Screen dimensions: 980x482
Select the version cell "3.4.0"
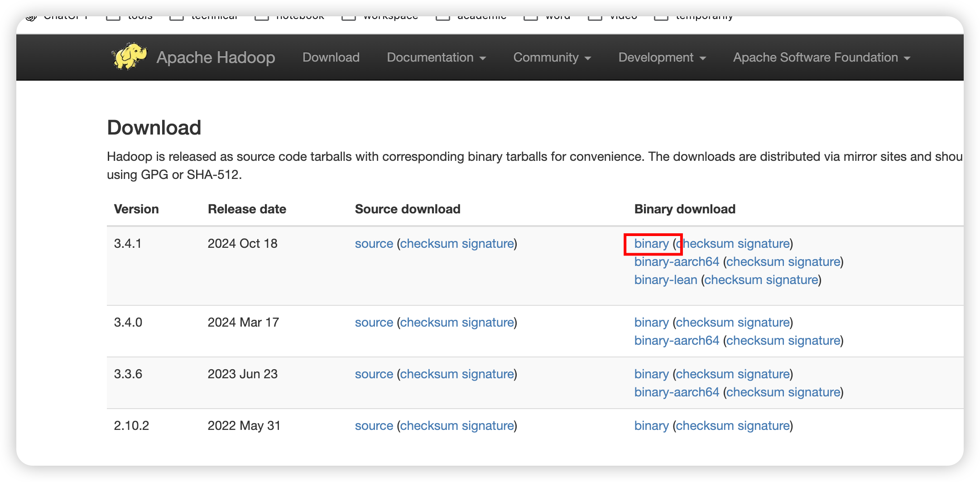pos(128,323)
